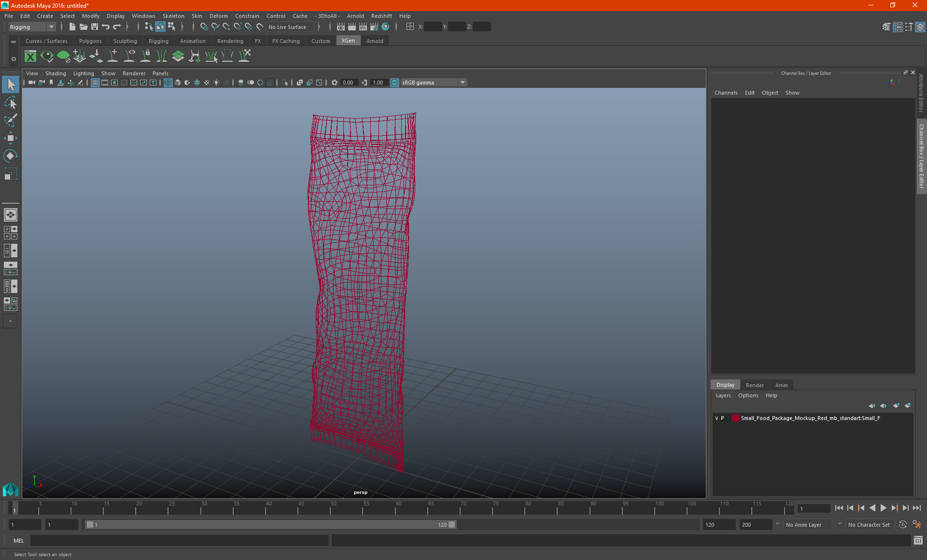927x560 pixels.
Task: Click the Sculpting tool icon
Action: pos(125,41)
